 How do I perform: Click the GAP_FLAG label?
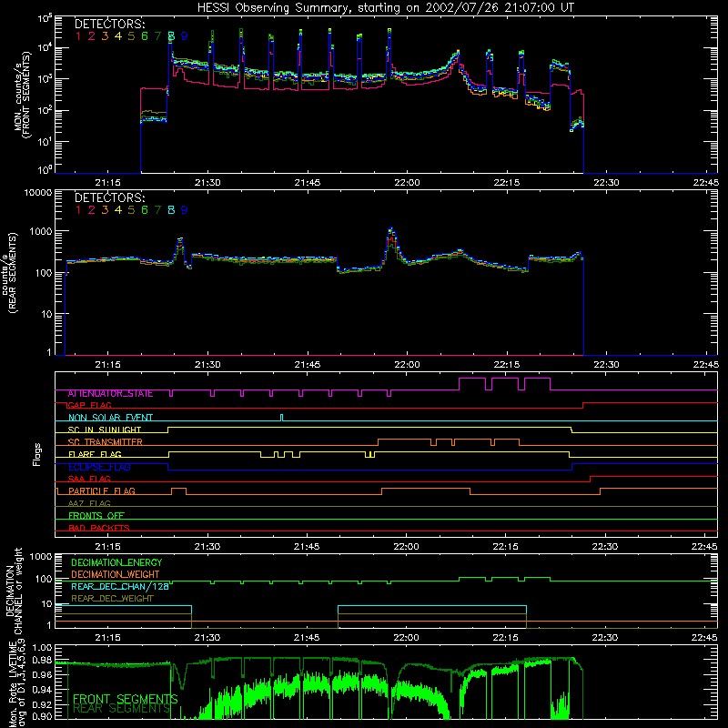90,406
